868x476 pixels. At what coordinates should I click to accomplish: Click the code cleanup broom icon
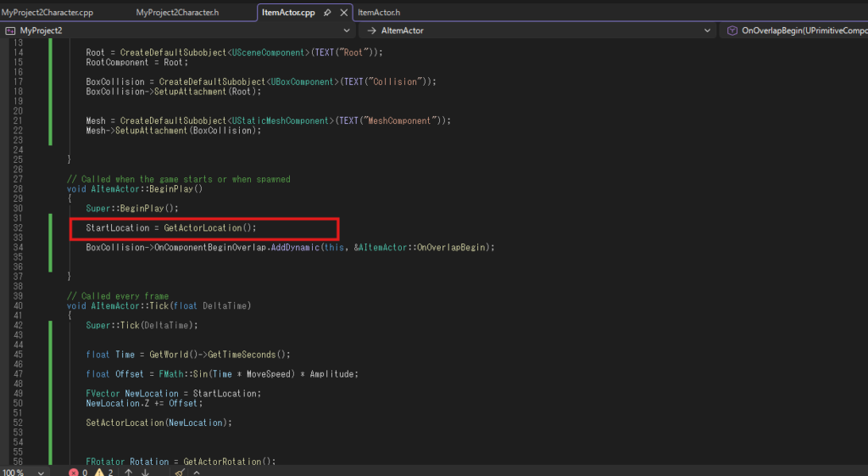click(180, 471)
